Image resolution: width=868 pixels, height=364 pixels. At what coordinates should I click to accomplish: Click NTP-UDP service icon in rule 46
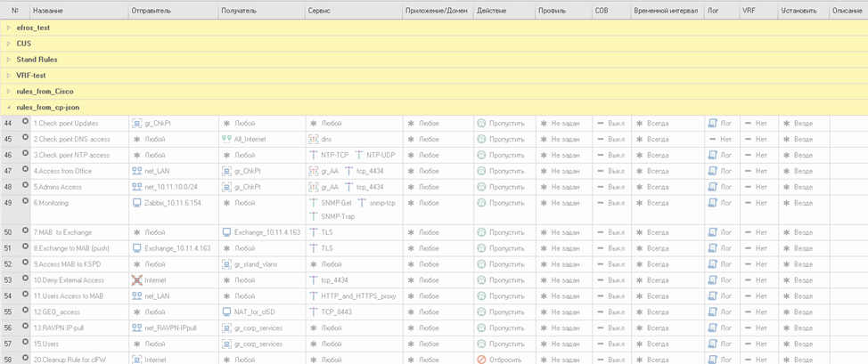click(359, 156)
